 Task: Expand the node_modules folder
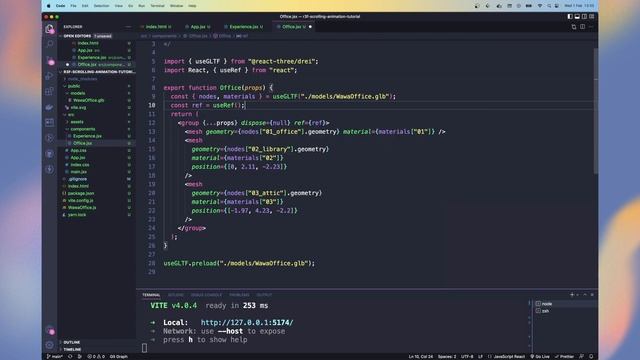[97, 79]
